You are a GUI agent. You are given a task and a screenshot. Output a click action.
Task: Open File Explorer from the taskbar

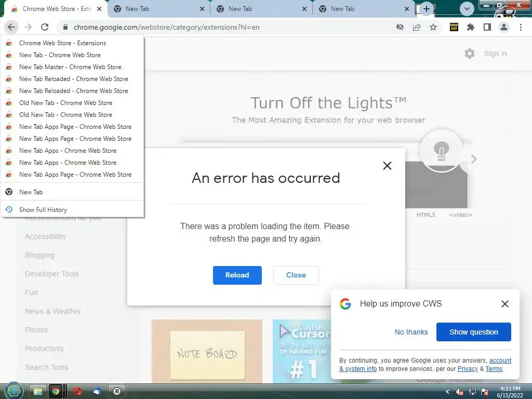[37, 392]
